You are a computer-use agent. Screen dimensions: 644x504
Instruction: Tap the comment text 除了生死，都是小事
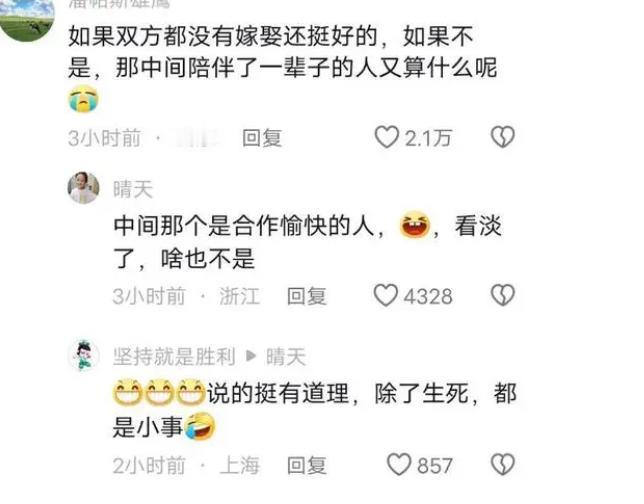coord(315,410)
